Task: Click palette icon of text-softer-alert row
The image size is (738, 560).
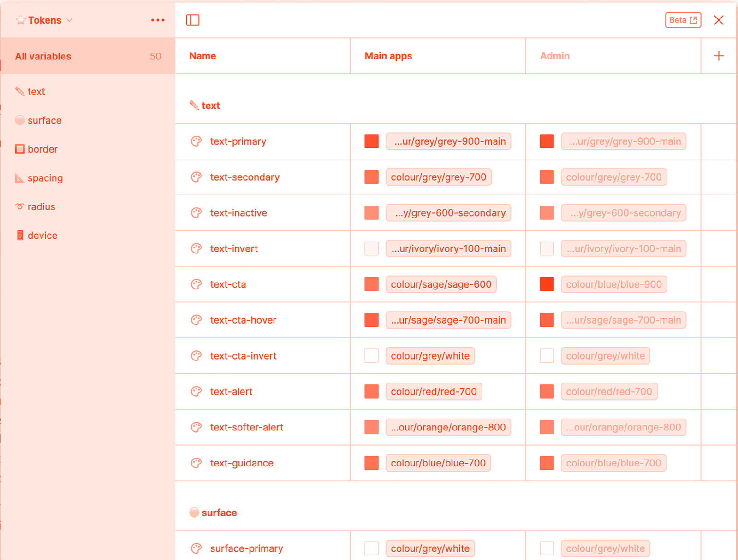Action: pos(196,427)
